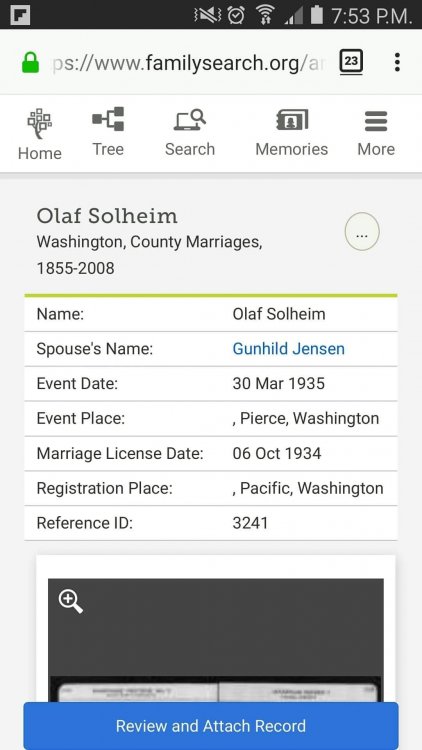Expand the record ellipsis options button
Viewport: 422px width, 750px height.
click(362, 232)
